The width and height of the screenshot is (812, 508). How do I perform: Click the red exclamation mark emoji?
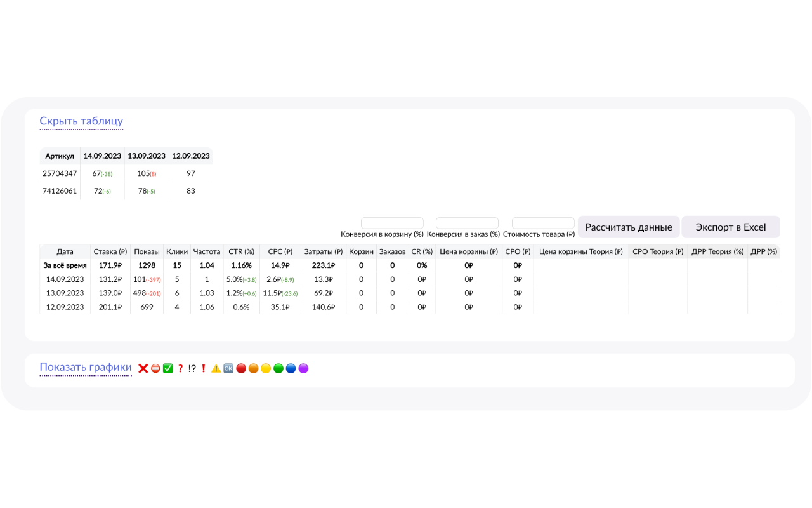coord(204,368)
